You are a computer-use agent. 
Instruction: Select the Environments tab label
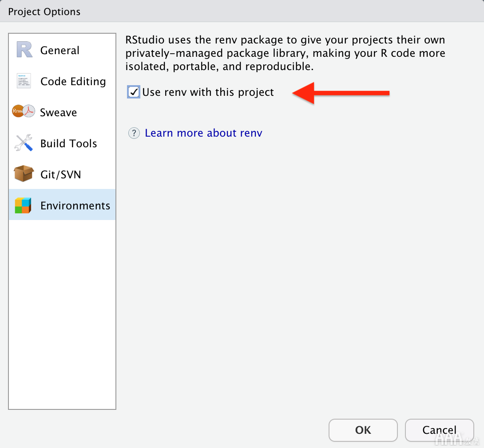point(75,206)
